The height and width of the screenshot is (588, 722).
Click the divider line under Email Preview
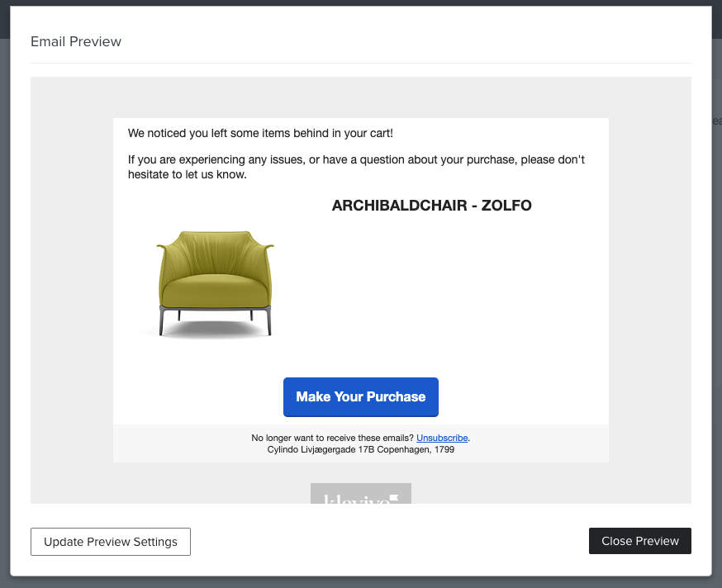(360, 63)
